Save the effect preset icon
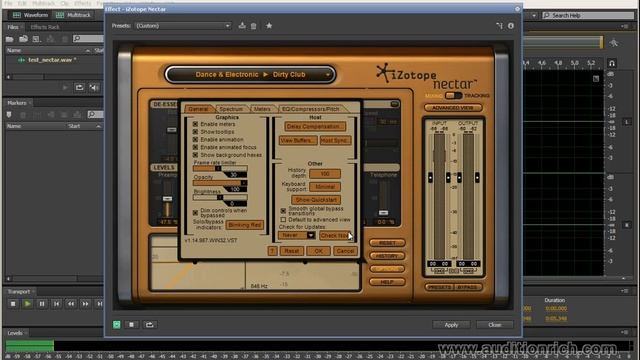This screenshot has width=640, height=360. coord(242,26)
